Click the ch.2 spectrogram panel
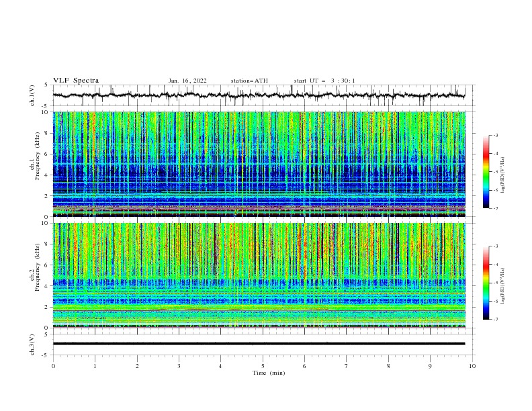This screenshot has width=532, height=411. (x=259, y=275)
